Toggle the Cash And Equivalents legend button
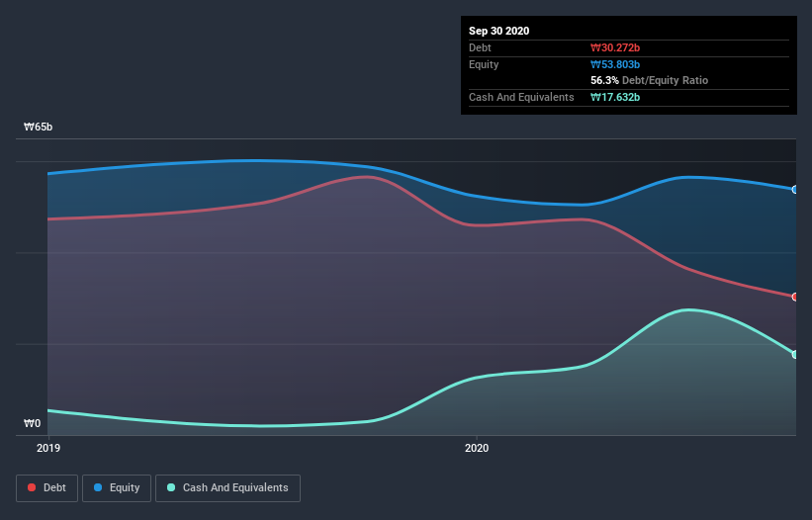The image size is (812, 520). (x=227, y=488)
